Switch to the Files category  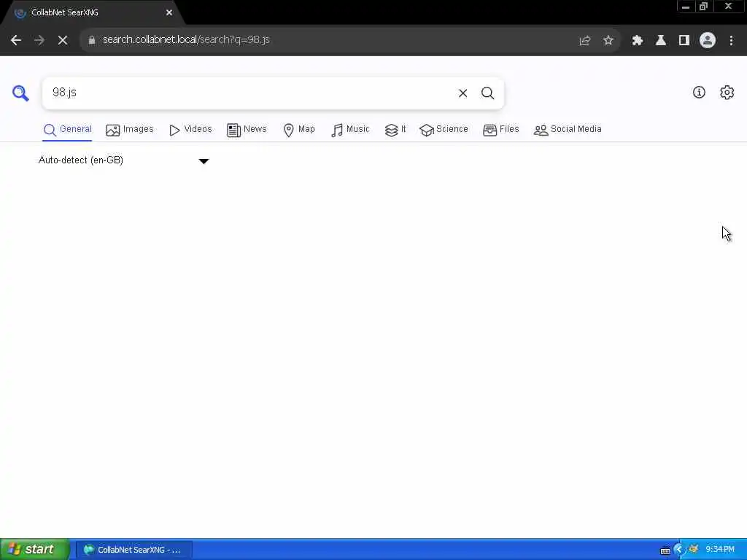(501, 130)
